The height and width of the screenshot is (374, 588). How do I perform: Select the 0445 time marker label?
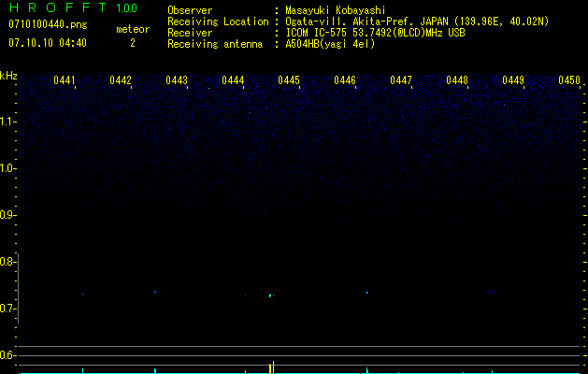coord(289,80)
